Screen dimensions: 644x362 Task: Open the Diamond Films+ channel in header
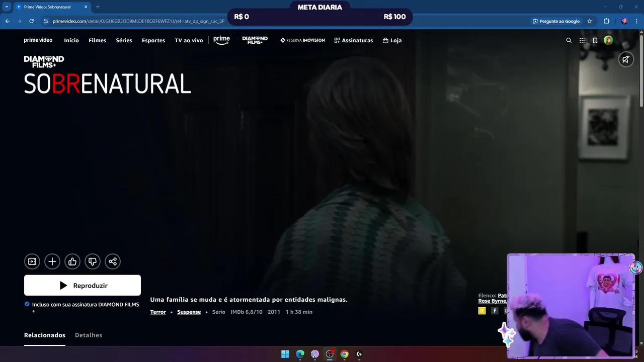pyautogui.click(x=255, y=40)
